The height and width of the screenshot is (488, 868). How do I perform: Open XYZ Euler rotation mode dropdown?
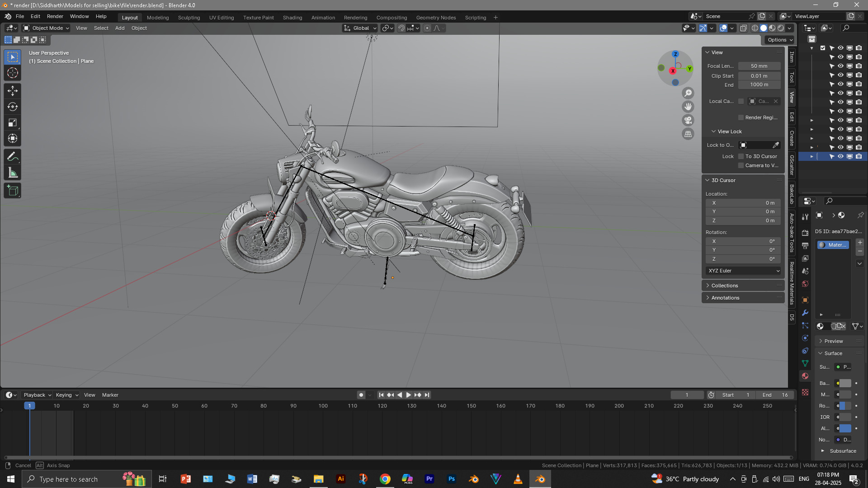(744, 271)
